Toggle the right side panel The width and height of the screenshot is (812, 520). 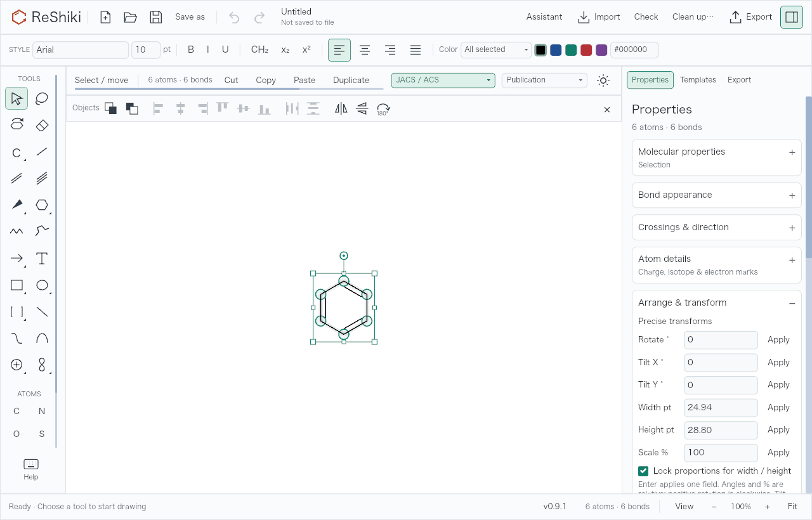792,17
